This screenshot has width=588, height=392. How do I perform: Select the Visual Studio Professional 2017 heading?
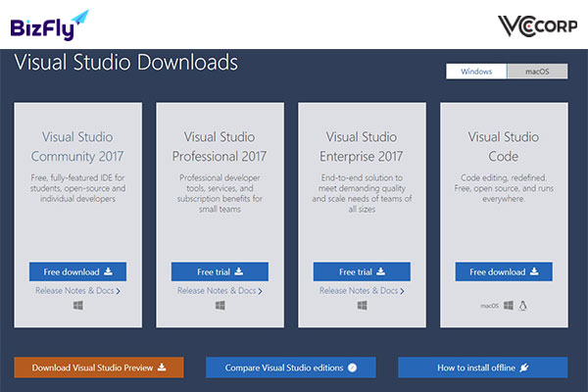coord(220,147)
